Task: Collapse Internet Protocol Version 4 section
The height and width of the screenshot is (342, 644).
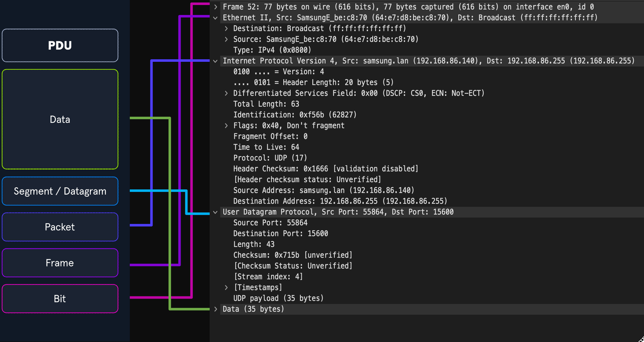Action: coord(215,61)
